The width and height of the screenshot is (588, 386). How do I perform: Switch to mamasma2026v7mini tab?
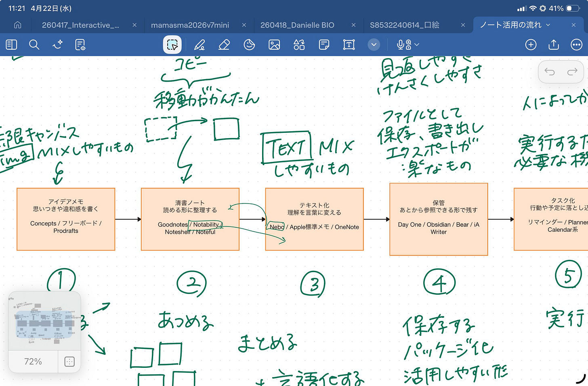pyautogui.click(x=190, y=25)
